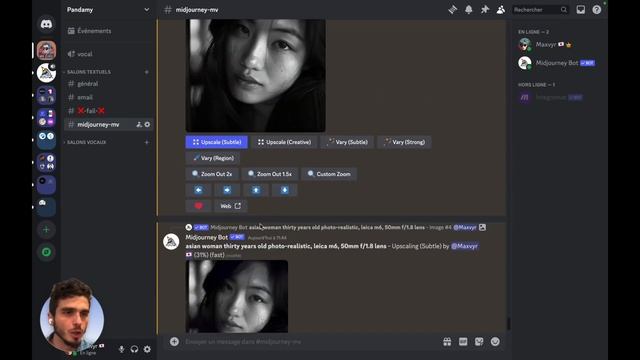Open the sticker picker
This screenshot has height=360, width=640.
[x=479, y=342]
